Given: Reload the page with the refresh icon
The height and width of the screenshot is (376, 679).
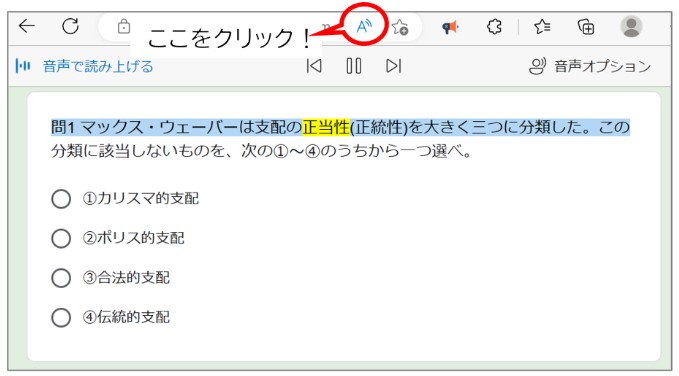Looking at the screenshot, I should tap(70, 26).
